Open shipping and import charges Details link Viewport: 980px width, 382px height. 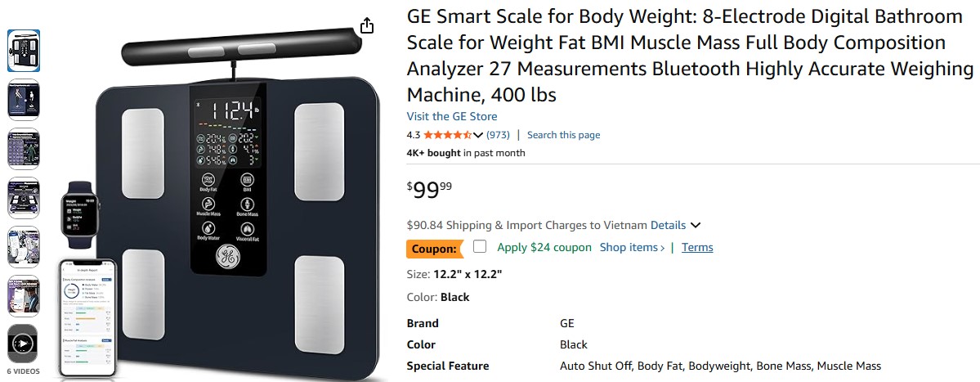click(x=668, y=225)
